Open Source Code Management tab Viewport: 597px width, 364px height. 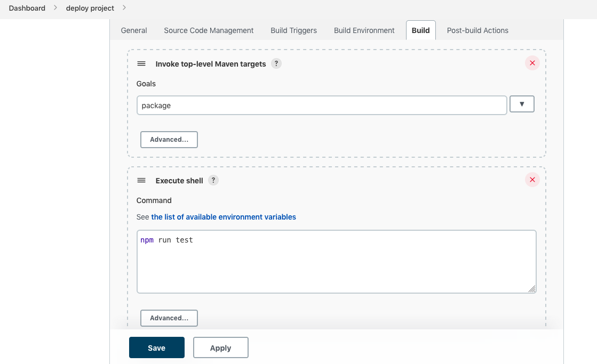[x=209, y=30]
